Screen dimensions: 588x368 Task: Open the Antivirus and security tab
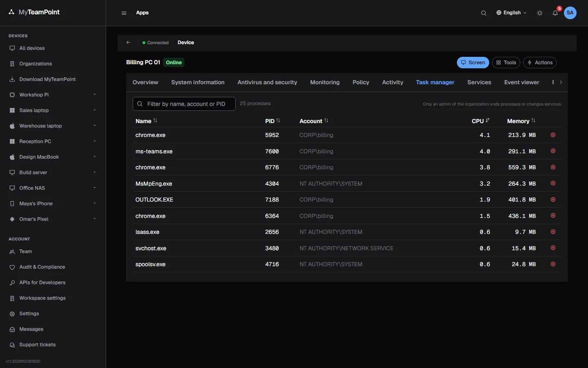pyautogui.click(x=267, y=82)
